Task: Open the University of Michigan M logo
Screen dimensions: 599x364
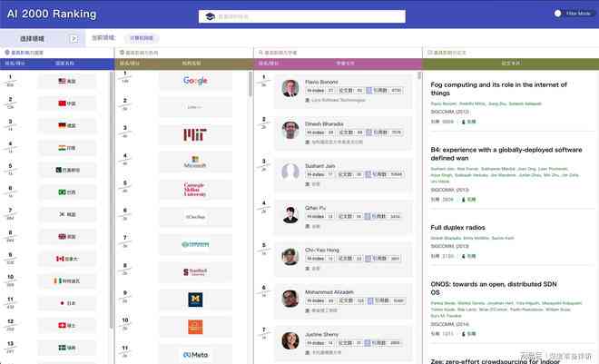Action: 195,300
